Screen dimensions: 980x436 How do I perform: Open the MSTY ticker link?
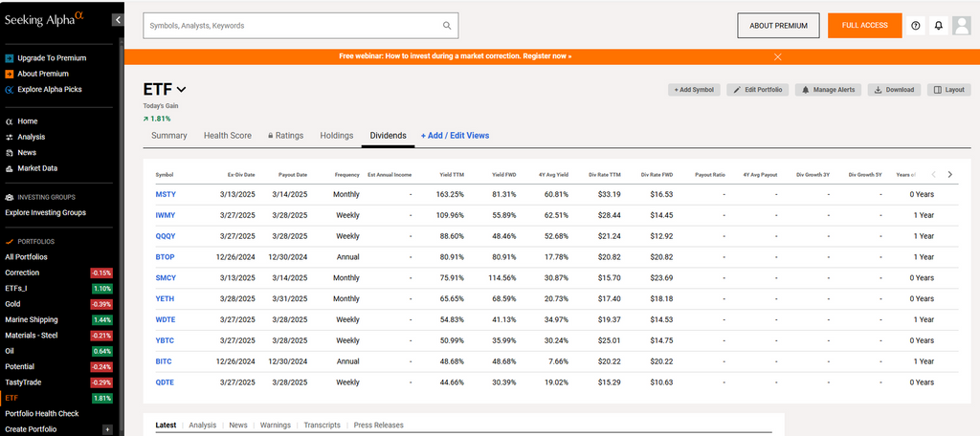tap(166, 194)
